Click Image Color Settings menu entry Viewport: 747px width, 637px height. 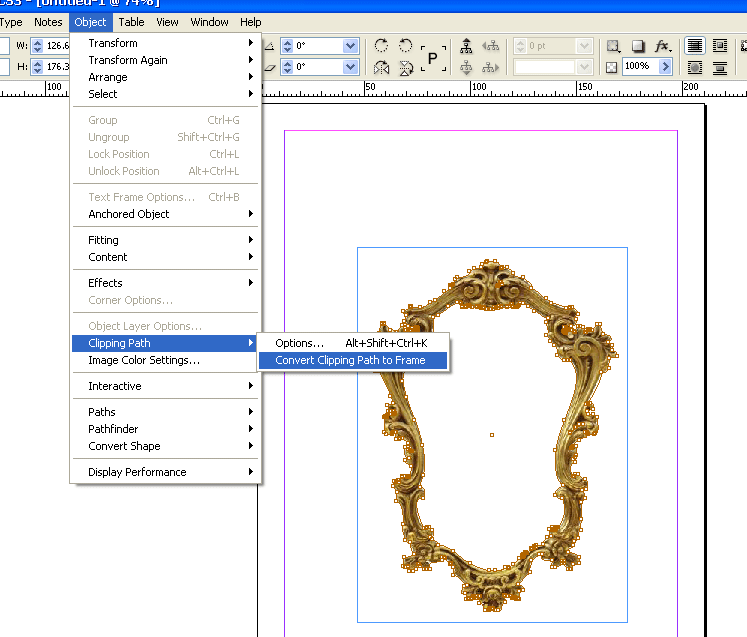pos(143,360)
